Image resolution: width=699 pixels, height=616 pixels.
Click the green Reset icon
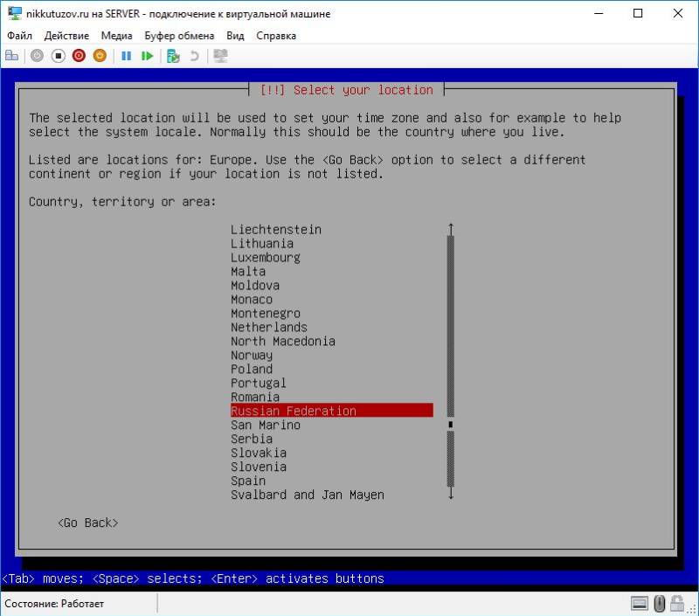click(x=147, y=56)
